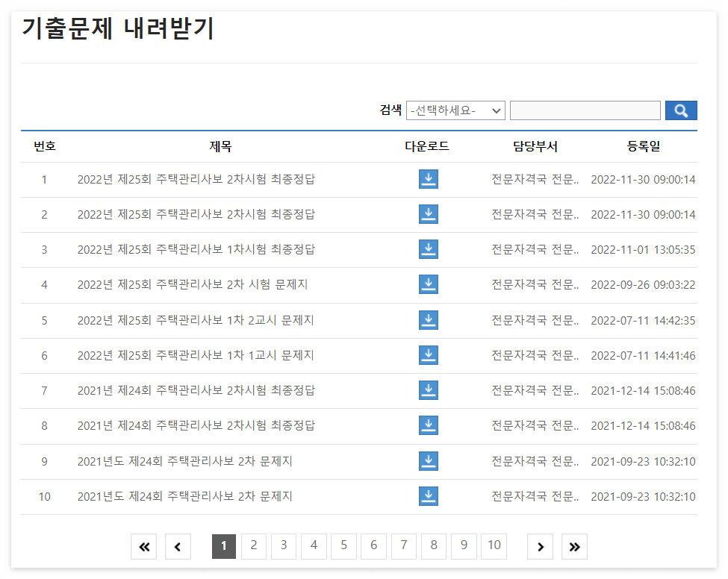Download the 2022년 제25회 2차 시험 문제지

(428, 284)
